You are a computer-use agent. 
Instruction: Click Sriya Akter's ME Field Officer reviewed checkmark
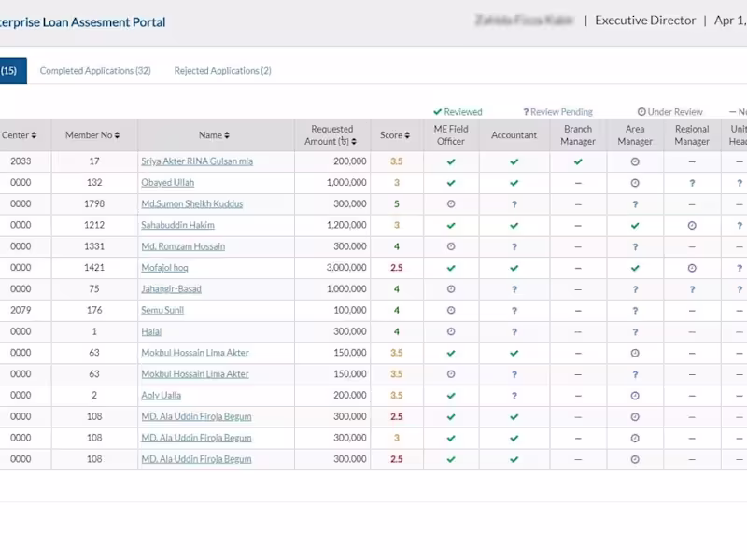[x=451, y=161]
